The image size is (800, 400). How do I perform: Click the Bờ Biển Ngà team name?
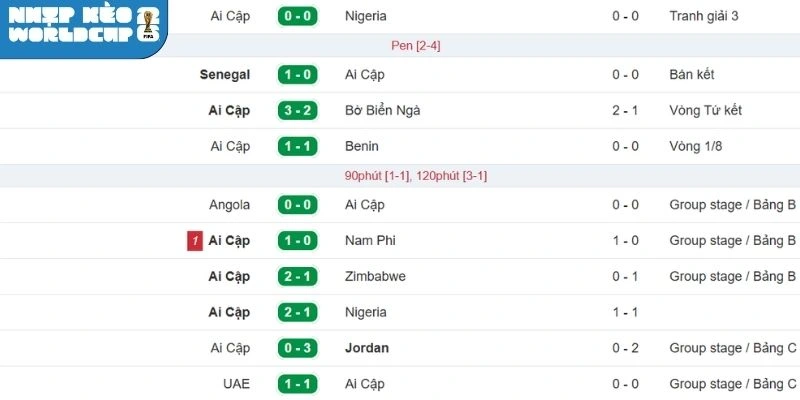pos(382,110)
